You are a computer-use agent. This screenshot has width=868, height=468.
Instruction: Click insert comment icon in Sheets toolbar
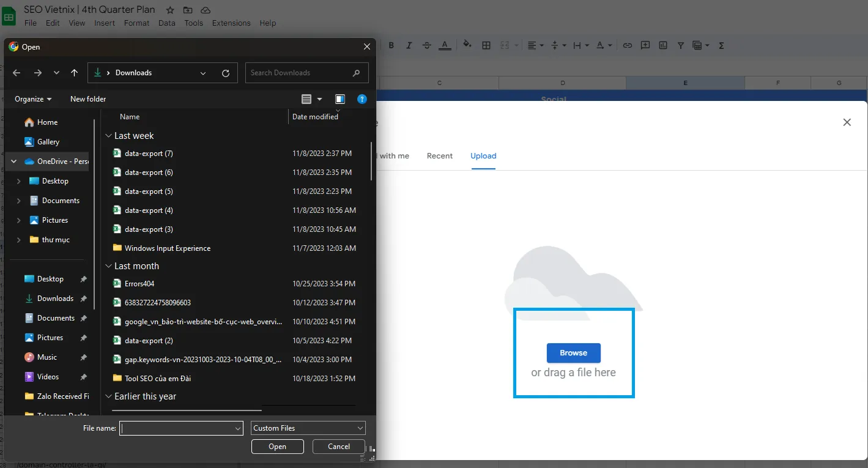(645, 45)
